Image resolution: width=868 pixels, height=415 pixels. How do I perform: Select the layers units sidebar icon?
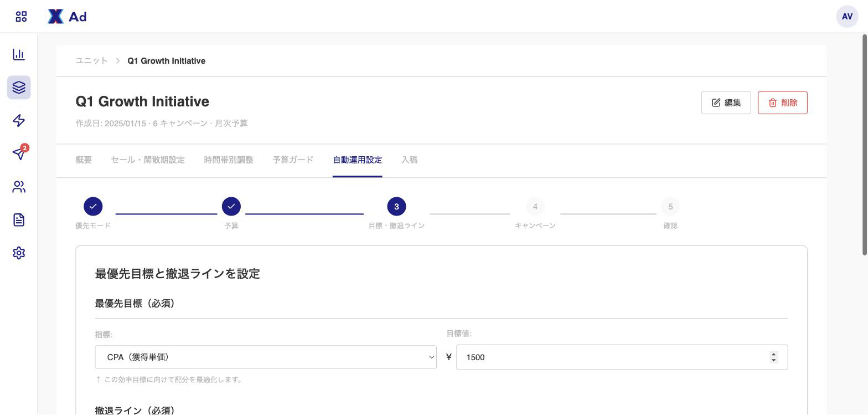tap(19, 88)
